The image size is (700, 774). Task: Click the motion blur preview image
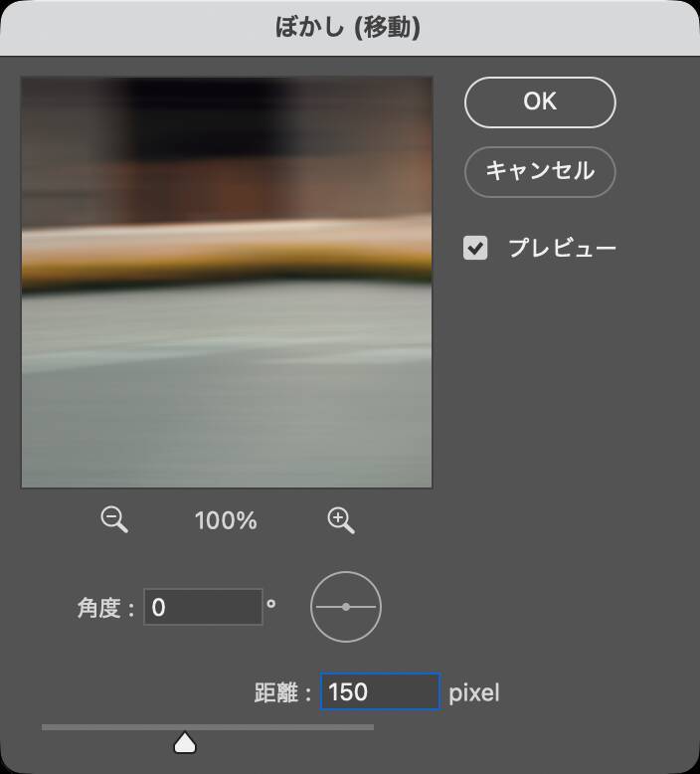(227, 283)
